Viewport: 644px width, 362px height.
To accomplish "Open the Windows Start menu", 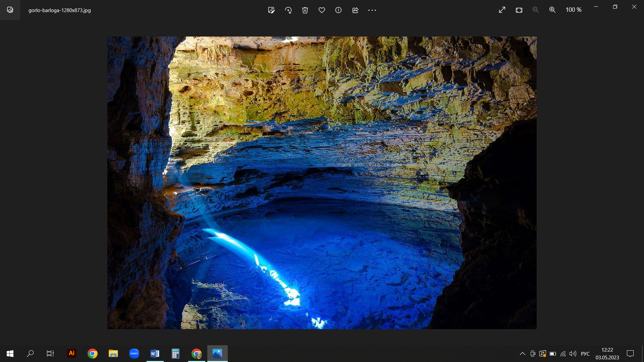I will [10, 354].
